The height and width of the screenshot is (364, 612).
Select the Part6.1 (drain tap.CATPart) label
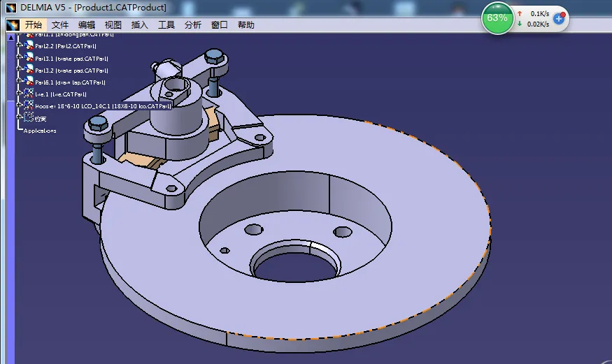pyautogui.click(x=71, y=82)
